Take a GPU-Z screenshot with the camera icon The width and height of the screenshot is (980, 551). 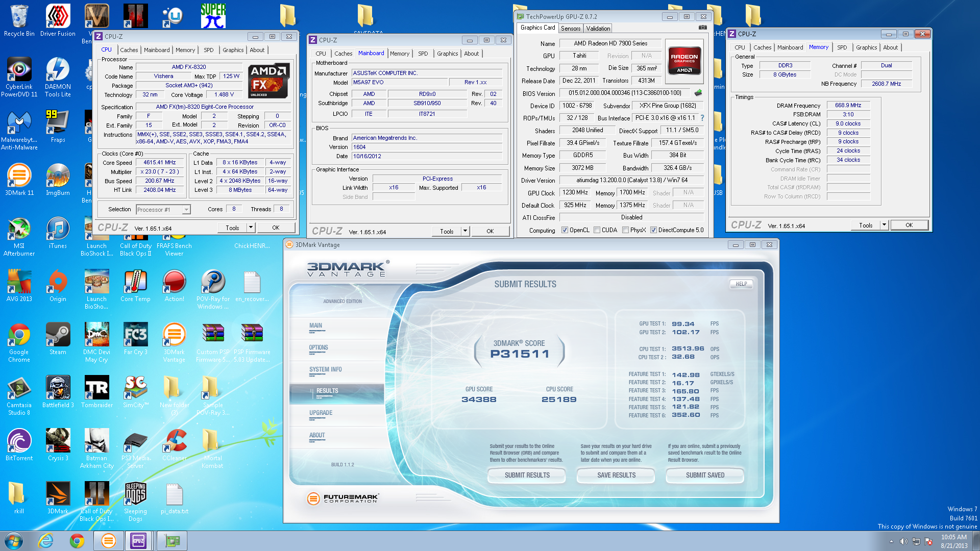(703, 28)
